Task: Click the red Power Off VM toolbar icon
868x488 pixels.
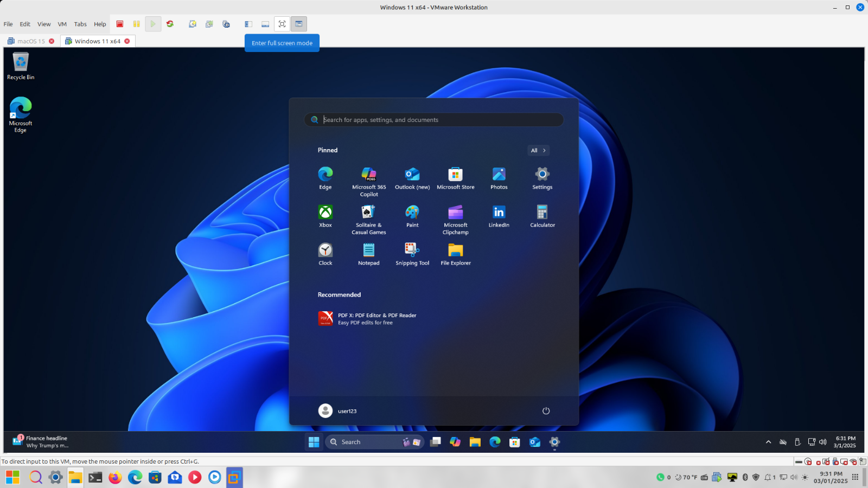Action: pos(120,24)
